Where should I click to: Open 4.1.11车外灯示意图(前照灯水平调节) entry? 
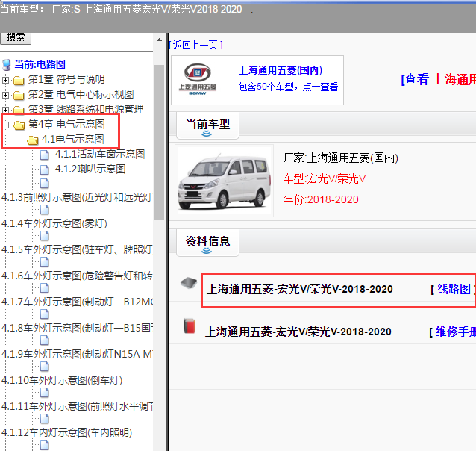click(77, 407)
